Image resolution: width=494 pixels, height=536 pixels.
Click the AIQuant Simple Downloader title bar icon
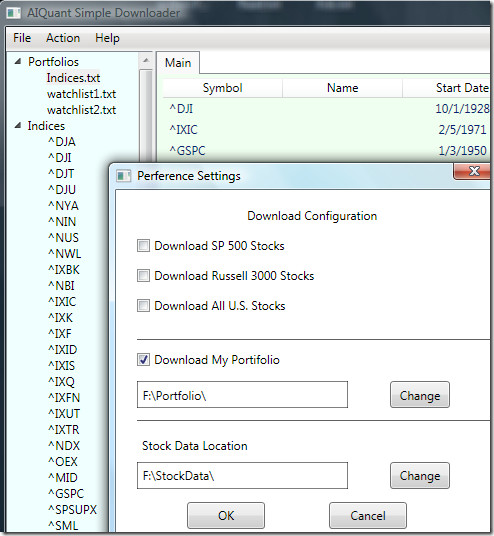click(14, 13)
